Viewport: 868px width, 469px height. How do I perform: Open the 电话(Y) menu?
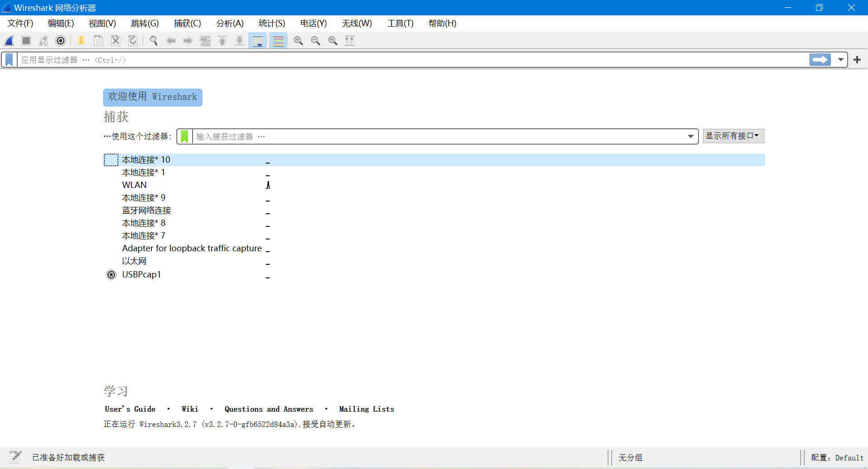click(x=314, y=23)
